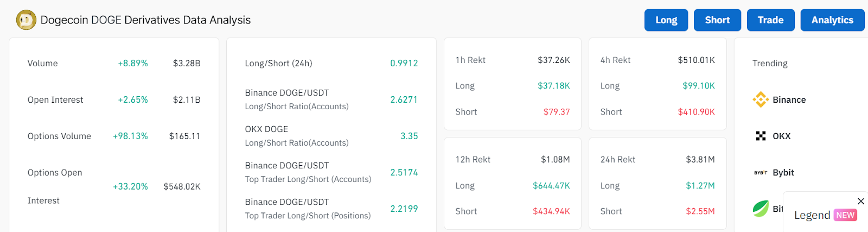Click Top Trader Long/Short (Positions) row

click(x=331, y=209)
